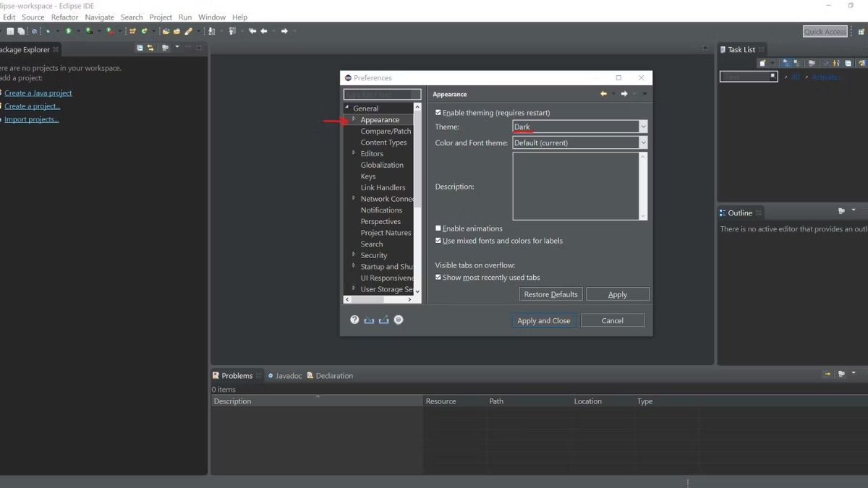Expand the Appearance tree node arrow
The image size is (868, 488).
(354, 119)
